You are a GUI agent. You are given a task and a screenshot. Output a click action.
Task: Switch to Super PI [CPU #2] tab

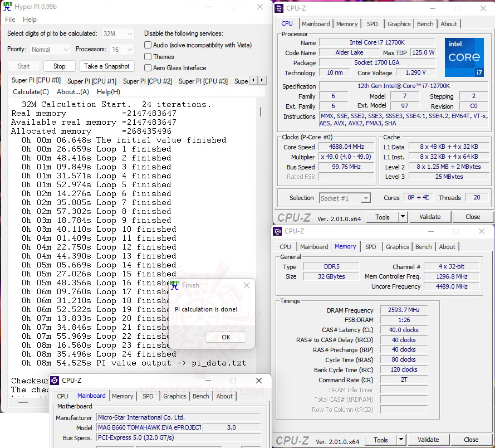pyautogui.click(x=148, y=81)
